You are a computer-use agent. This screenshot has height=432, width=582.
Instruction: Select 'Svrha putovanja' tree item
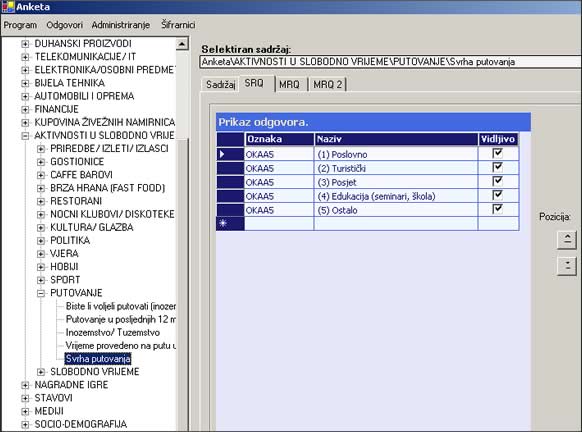coord(98,359)
